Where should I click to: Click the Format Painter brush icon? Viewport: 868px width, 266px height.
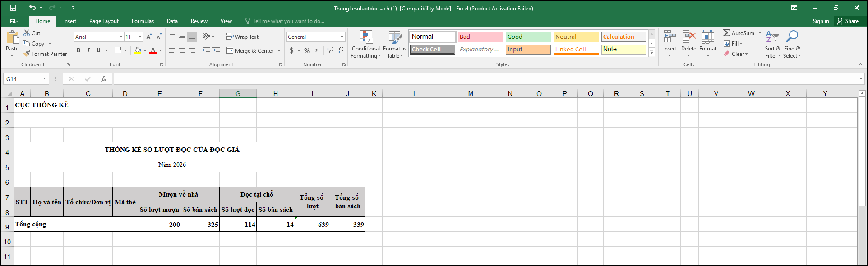pos(27,54)
